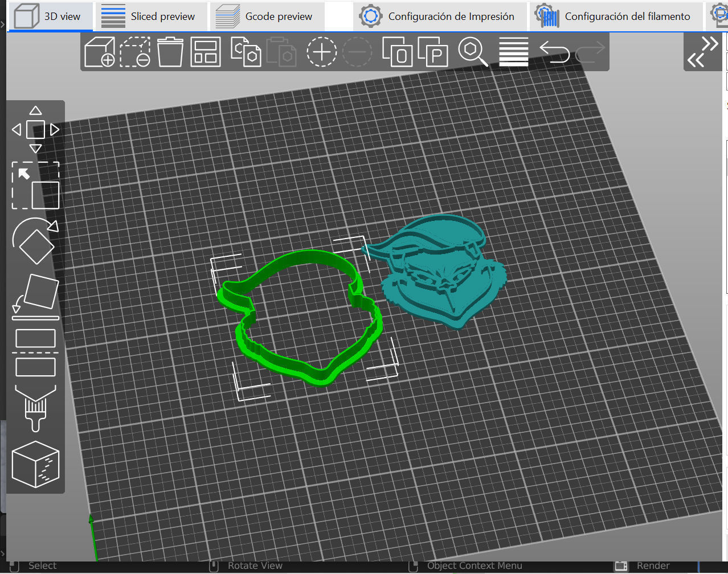
Task: Select the Move gizmo tool
Action: (x=35, y=130)
